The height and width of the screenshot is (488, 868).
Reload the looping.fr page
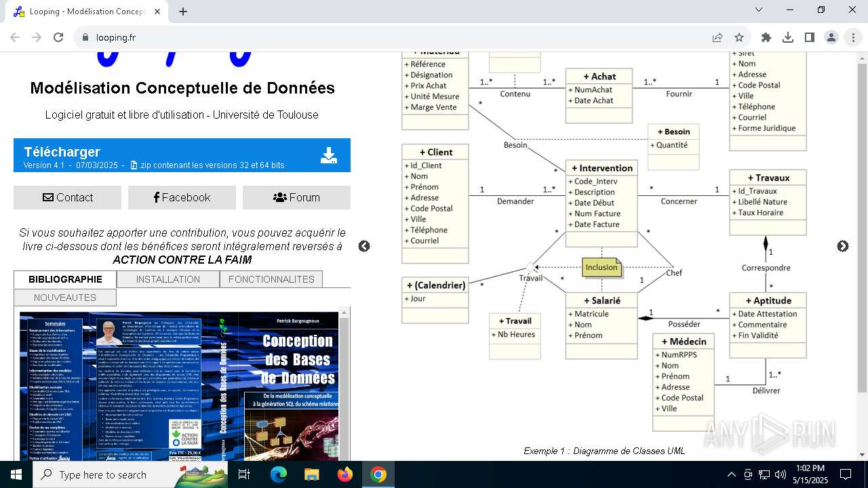click(58, 37)
